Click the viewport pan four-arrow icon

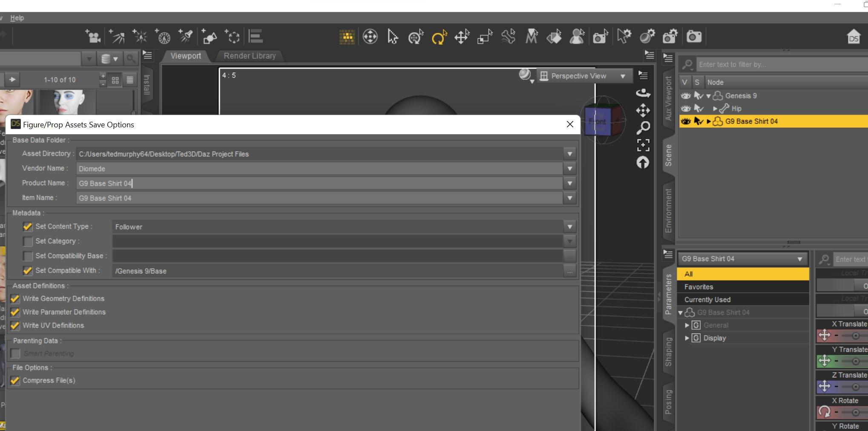click(x=643, y=111)
